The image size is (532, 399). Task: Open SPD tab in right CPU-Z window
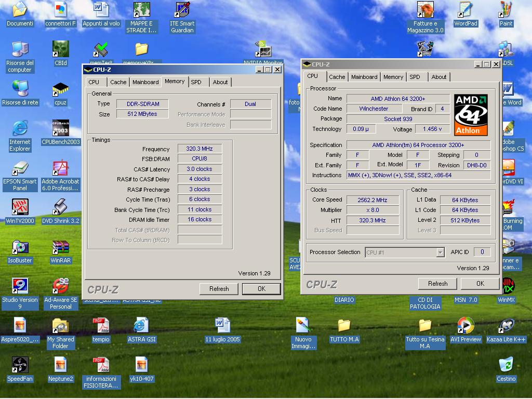(x=415, y=77)
